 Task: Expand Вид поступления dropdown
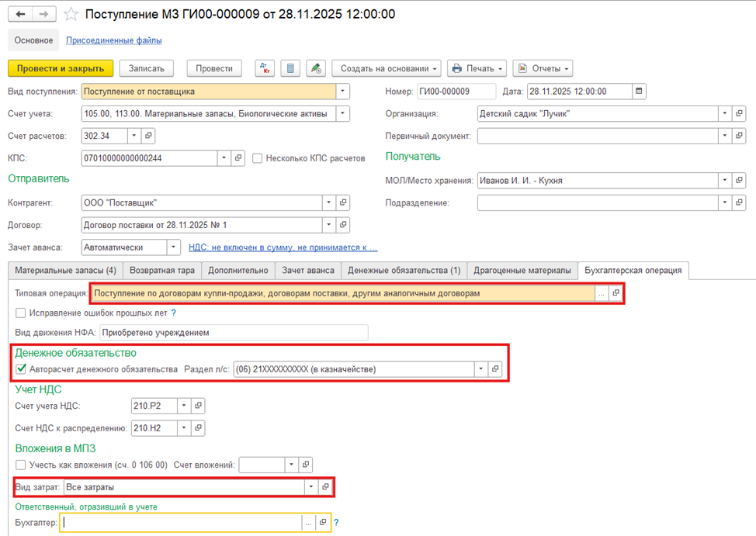pyautogui.click(x=342, y=91)
